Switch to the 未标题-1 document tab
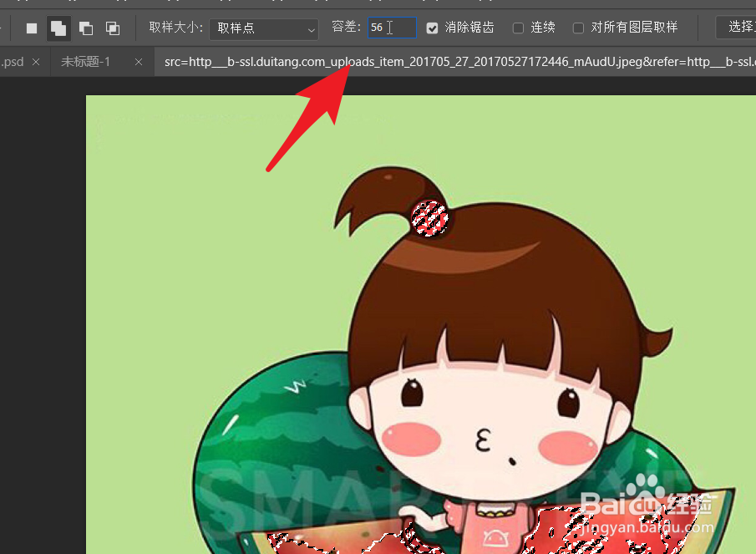Viewport: 756px width, 554px height. click(85, 62)
